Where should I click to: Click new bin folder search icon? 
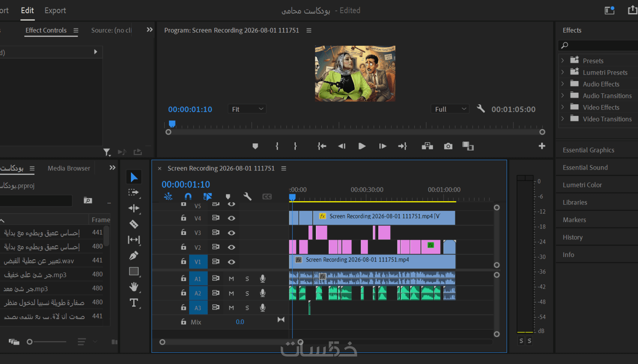[88, 200]
